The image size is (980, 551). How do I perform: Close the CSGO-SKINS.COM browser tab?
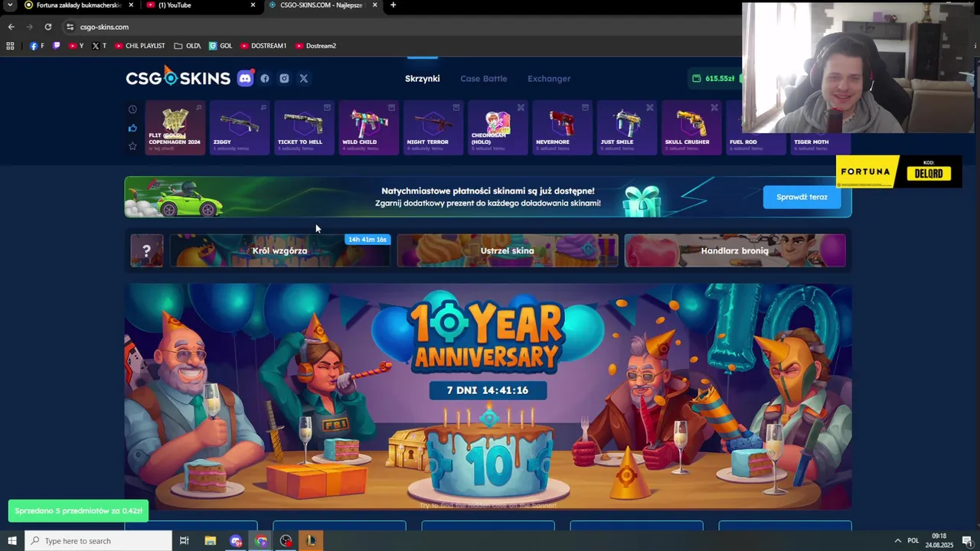tap(374, 5)
